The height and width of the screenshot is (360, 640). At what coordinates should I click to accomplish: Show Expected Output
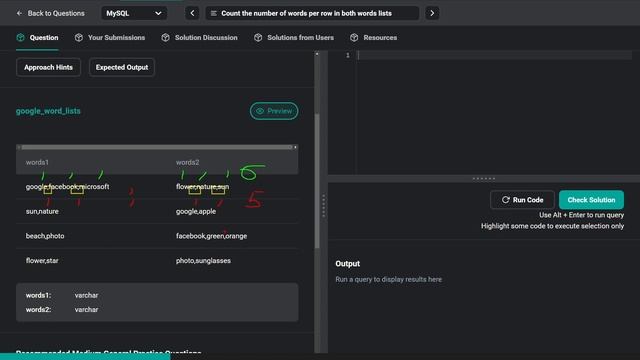click(x=122, y=67)
